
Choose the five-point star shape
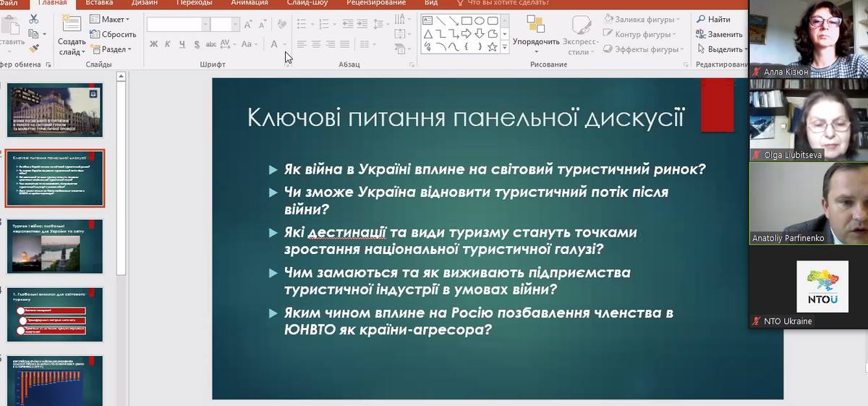[492, 47]
